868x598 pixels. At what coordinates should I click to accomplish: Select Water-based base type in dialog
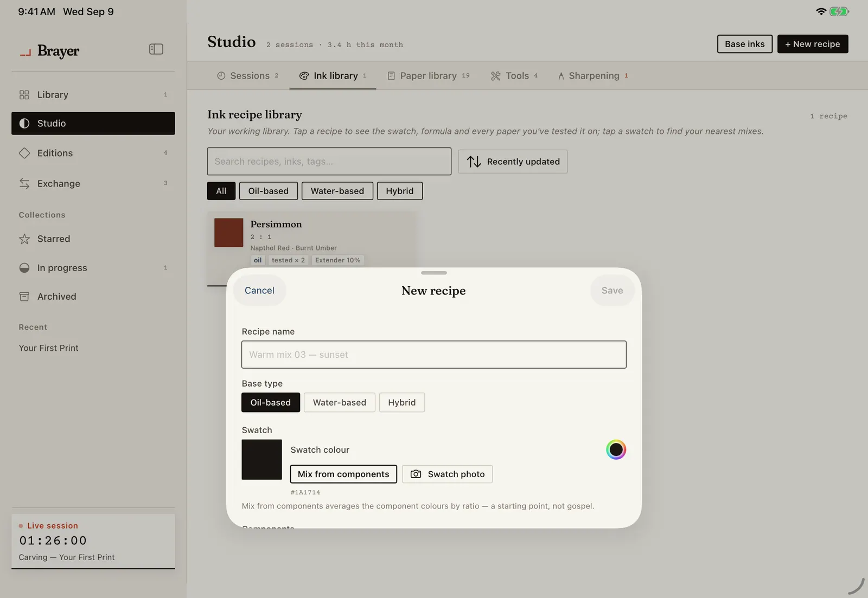[340, 403]
